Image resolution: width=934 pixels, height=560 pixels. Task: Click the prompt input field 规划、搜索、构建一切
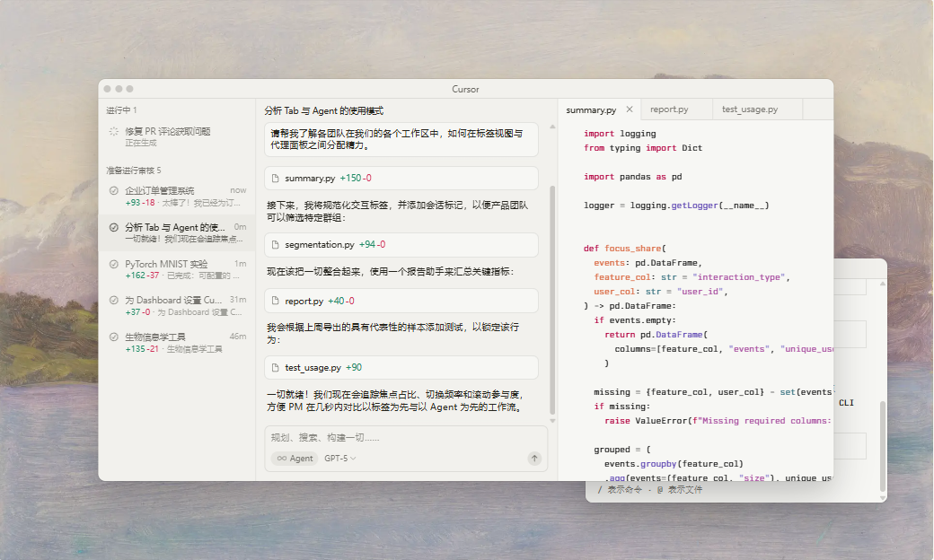[395, 437]
